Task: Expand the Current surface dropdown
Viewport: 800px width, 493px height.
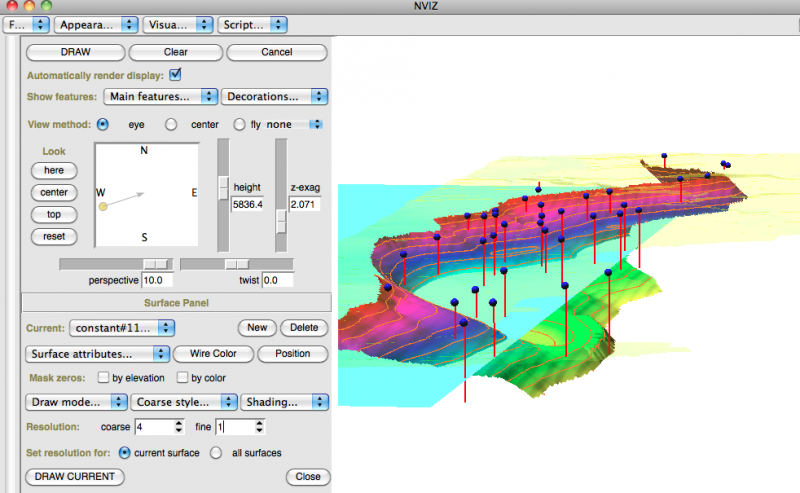Action: point(123,327)
